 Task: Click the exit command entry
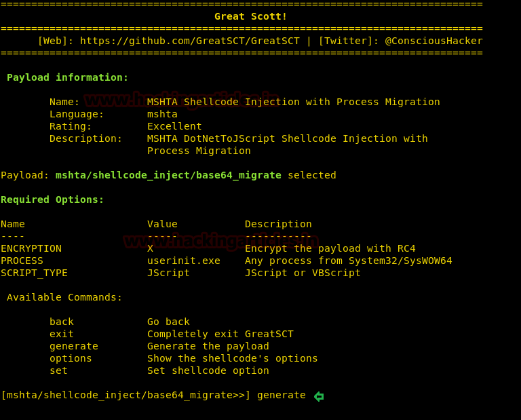pyautogui.click(x=62, y=334)
